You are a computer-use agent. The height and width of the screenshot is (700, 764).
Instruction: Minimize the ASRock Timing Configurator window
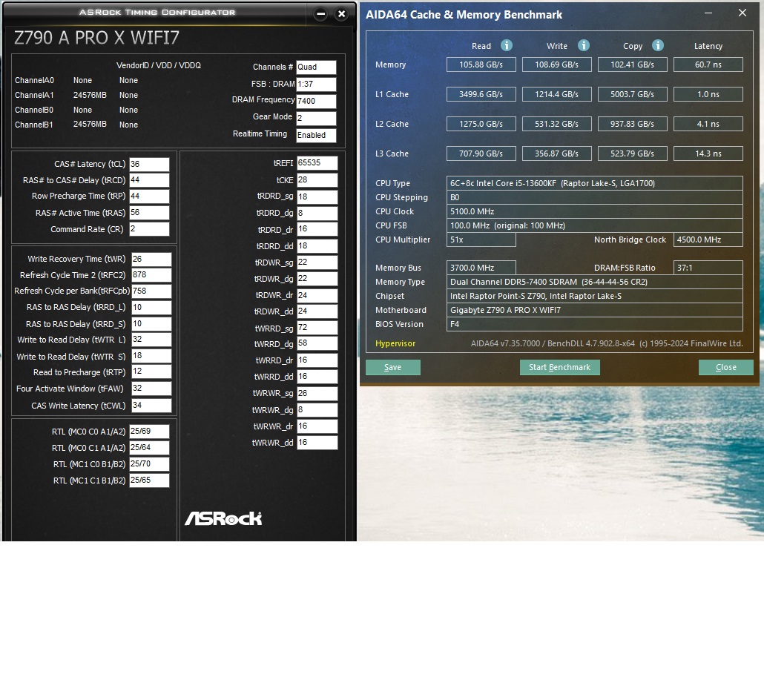(320, 14)
